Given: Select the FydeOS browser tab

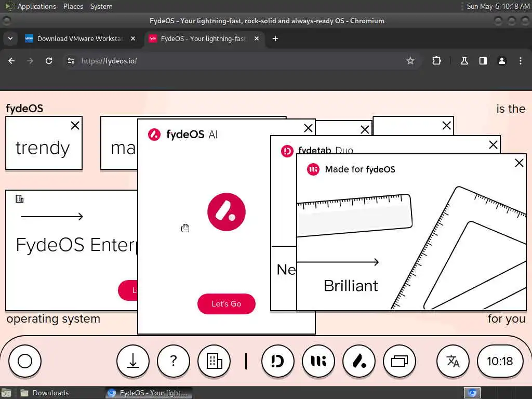Looking at the screenshot, I should click(203, 38).
